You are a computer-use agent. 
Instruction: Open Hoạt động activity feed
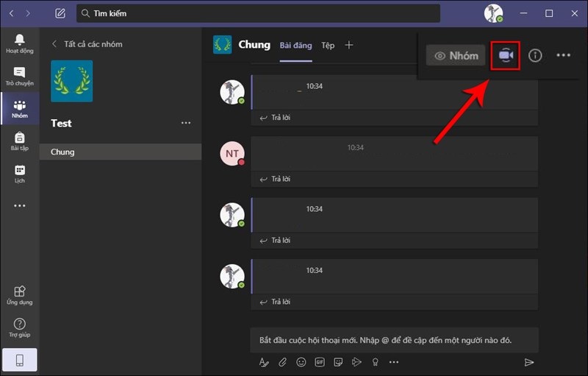pyautogui.click(x=20, y=43)
